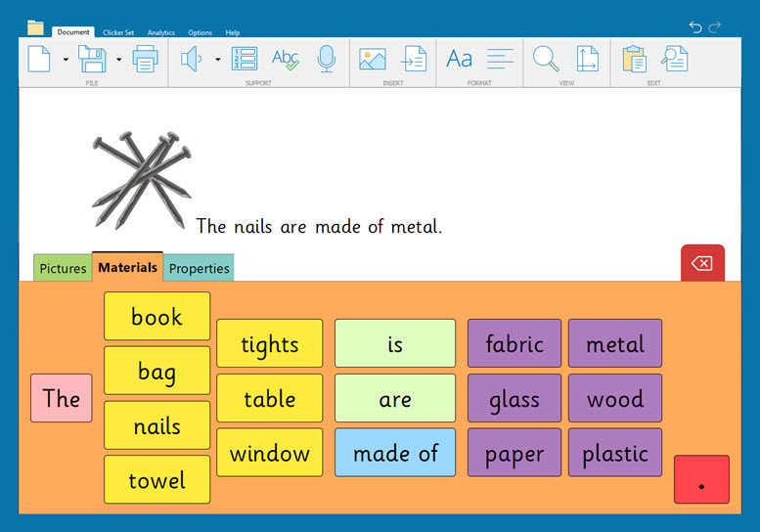Print the document using the printer icon
Viewport: 760px width, 532px height.
click(x=145, y=59)
